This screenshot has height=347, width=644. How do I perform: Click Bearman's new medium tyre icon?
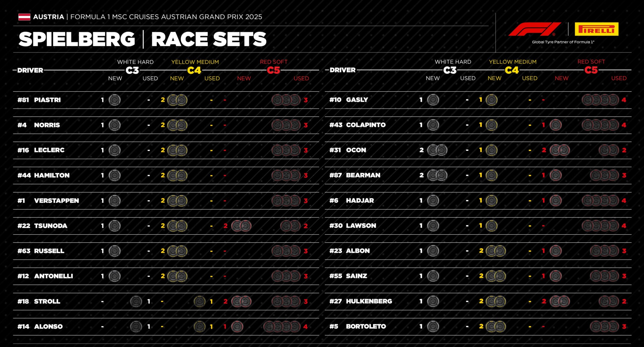[x=492, y=175]
